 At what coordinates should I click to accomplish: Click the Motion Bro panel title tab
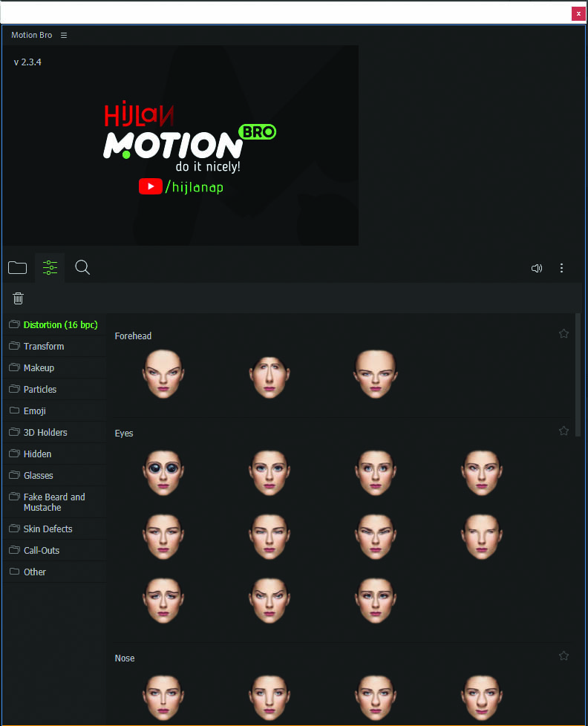(31, 35)
